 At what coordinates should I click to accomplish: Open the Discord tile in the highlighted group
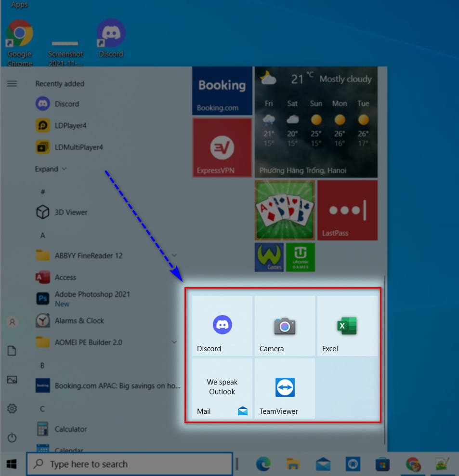(222, 326)
